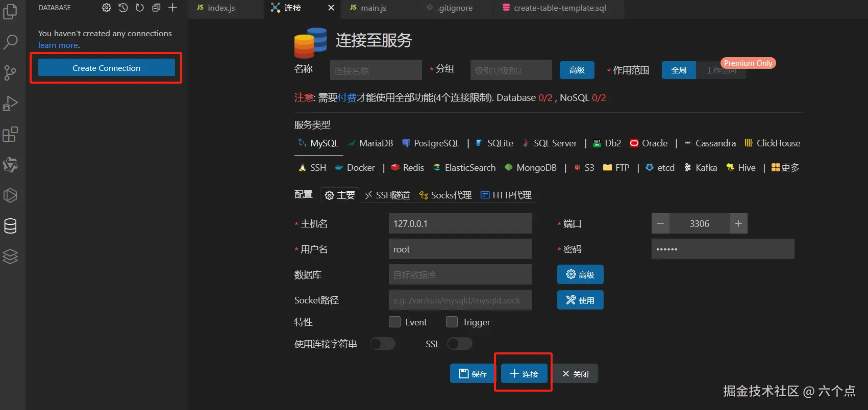
Task: Click the 主机名 host field 127.0.0.1
Action: tap(460, 223)
